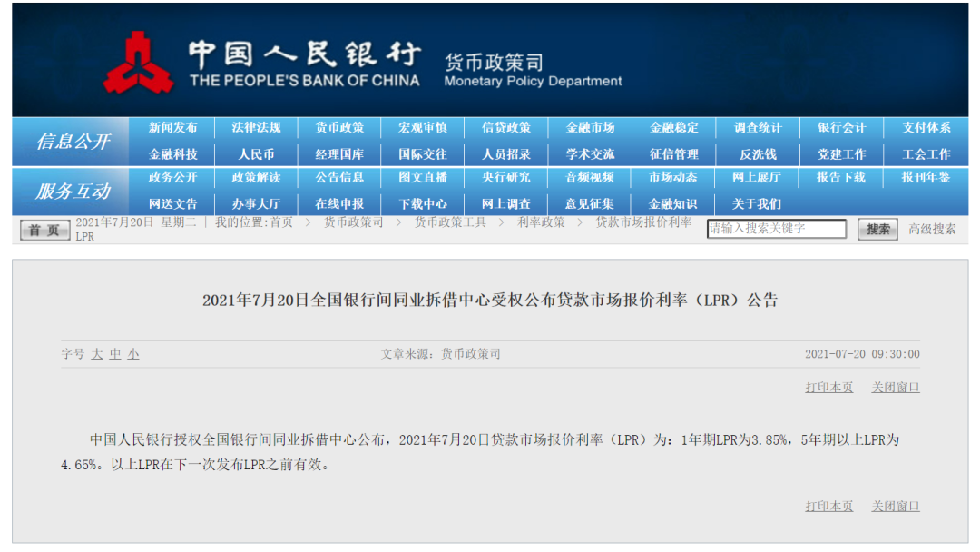This screenshot has height=552, width=980.
Task: Select 国际交往 menu entry
Action: click(x=423, y=154)
